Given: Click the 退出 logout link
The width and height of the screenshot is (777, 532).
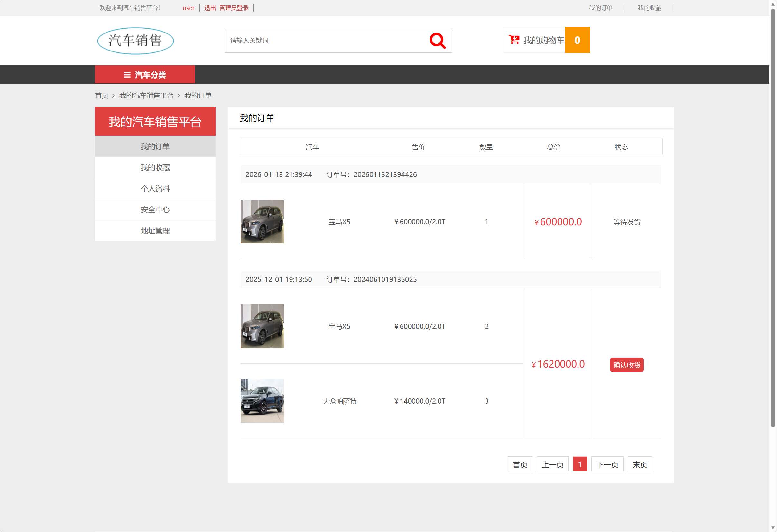Looking at the screenshot, I should point(210,8).
